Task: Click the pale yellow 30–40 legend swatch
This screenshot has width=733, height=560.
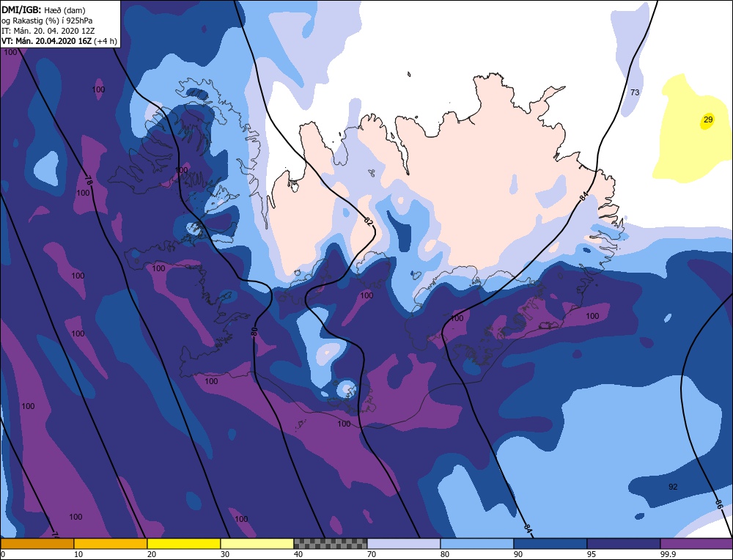Action: tap(257, 544)
